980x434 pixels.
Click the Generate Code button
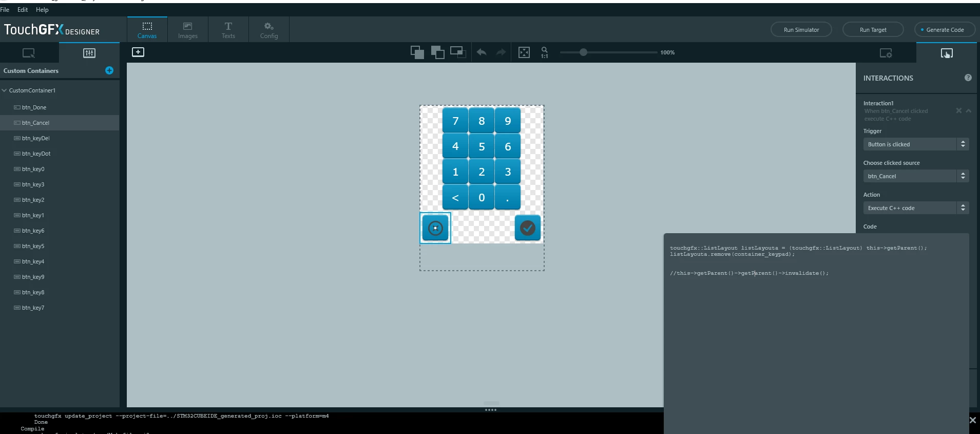coord(945,30)
